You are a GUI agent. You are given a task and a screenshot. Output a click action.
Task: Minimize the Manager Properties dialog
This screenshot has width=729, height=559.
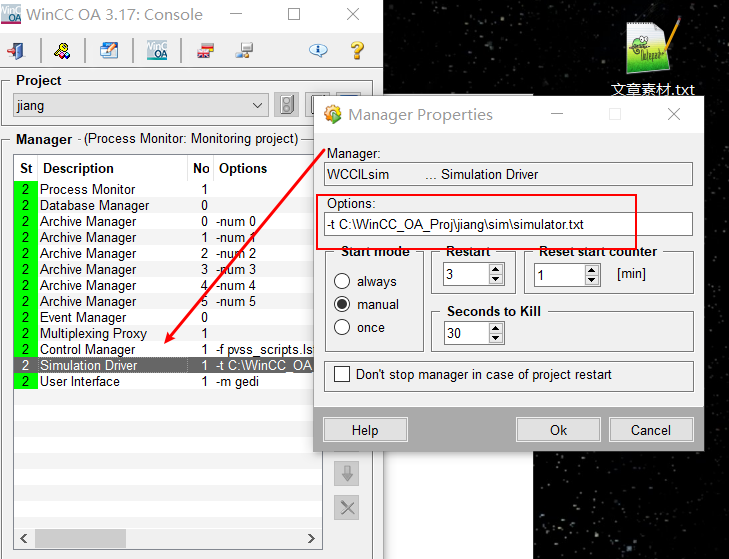click(x=557, y=114)
